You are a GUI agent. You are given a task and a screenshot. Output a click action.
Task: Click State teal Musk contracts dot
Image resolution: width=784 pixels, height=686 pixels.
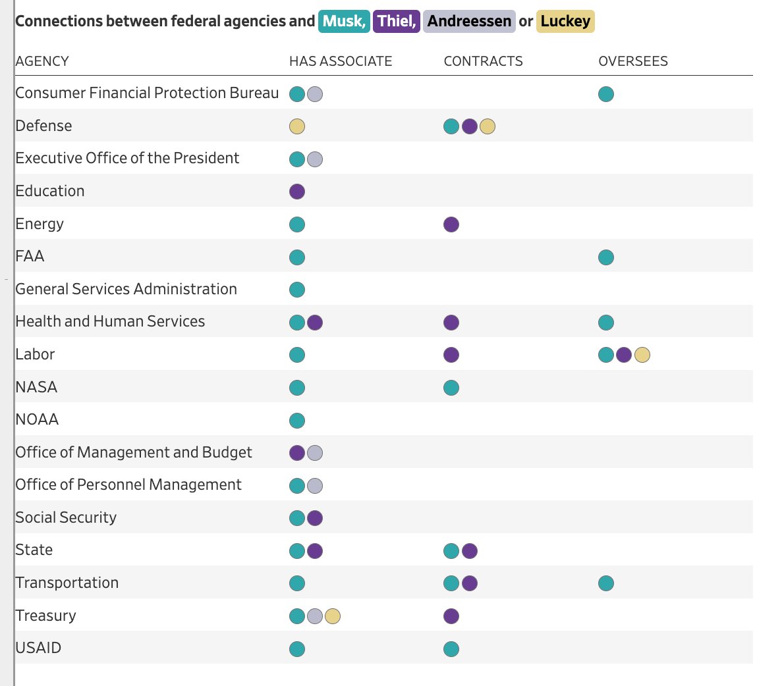click(451, 551)
